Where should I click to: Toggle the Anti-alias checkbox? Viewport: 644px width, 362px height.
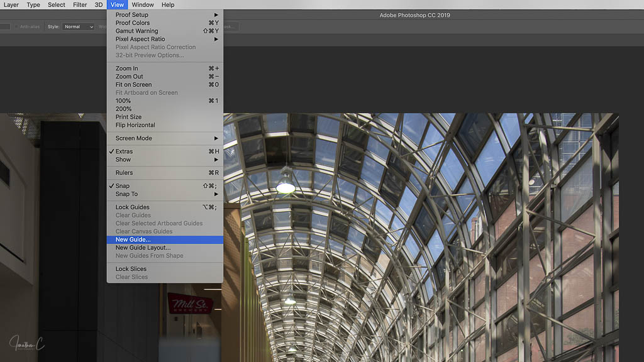pyautogui.click(x=17, y=27)
